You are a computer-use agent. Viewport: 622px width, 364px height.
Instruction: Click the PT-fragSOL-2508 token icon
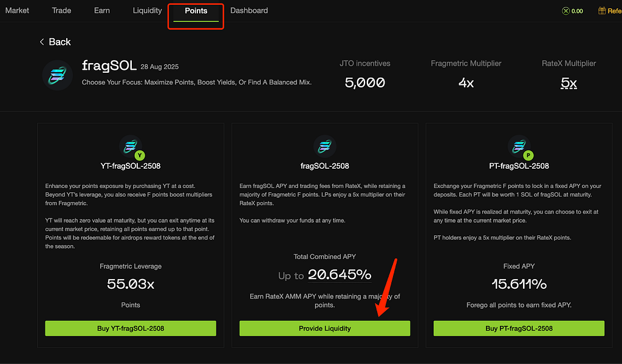[x=519, y=147]
